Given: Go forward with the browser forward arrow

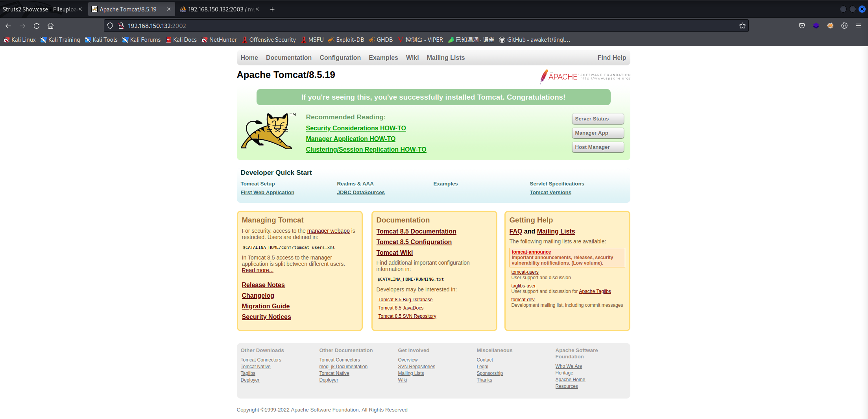Looking at the screenshot, I should (22, 26).
